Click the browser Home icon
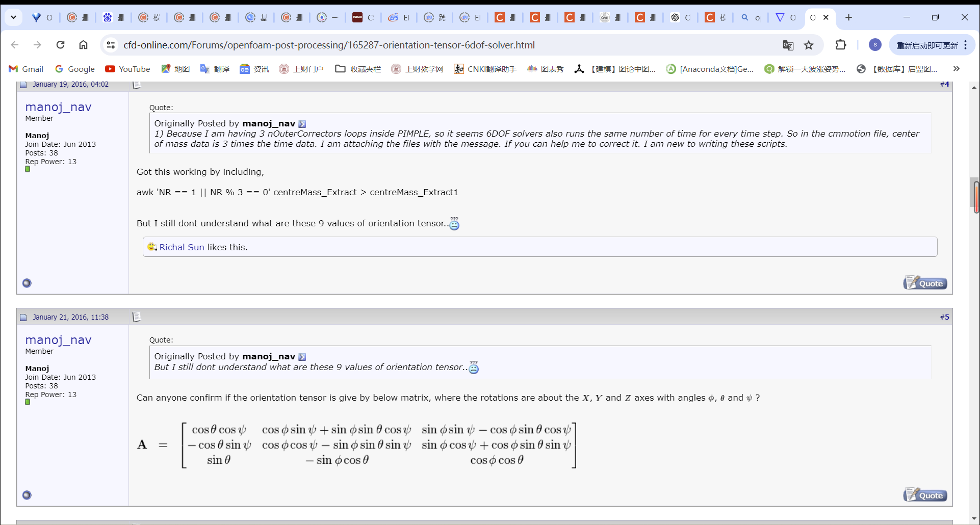This screenshot has height=525, width=980. (x=83, y=45)
